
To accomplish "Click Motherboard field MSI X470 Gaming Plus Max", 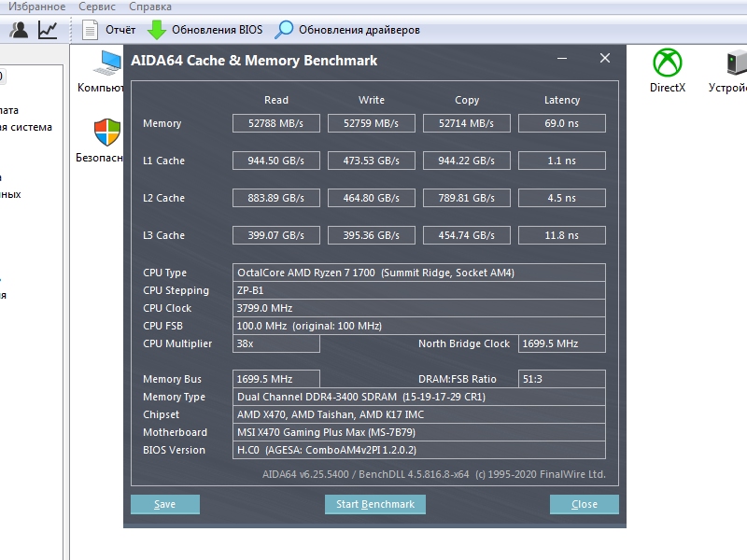I will [x=419, y=432].
